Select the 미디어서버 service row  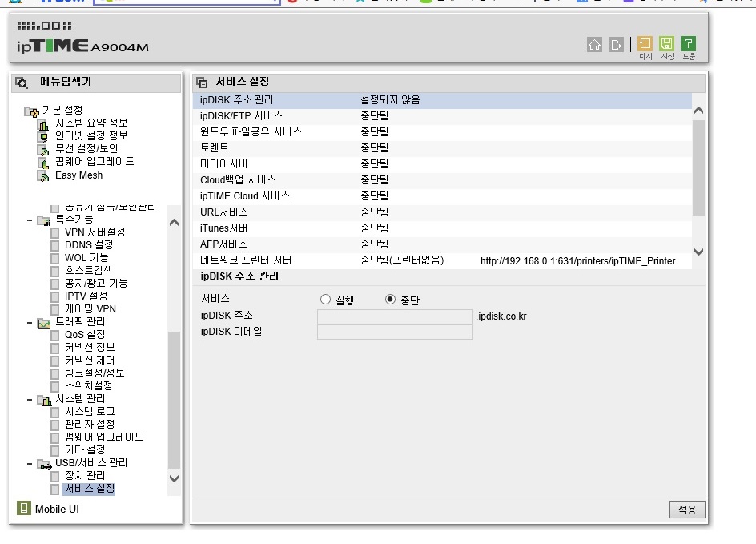click(x=442, y=164)
